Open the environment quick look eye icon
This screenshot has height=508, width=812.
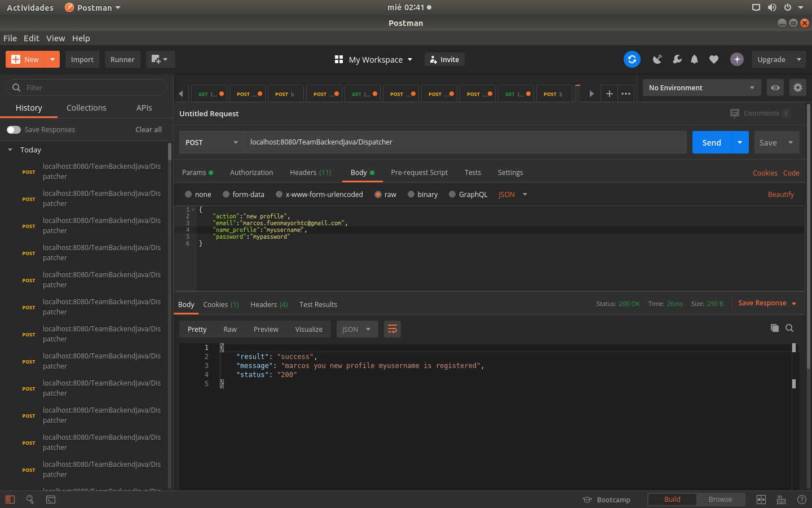[x=775, y=87]
